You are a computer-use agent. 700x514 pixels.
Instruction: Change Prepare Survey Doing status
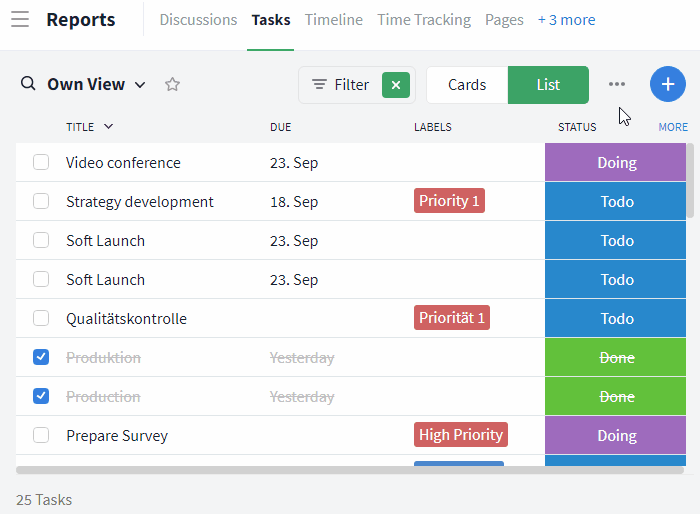pyautogui.click(x=615, y=435)
